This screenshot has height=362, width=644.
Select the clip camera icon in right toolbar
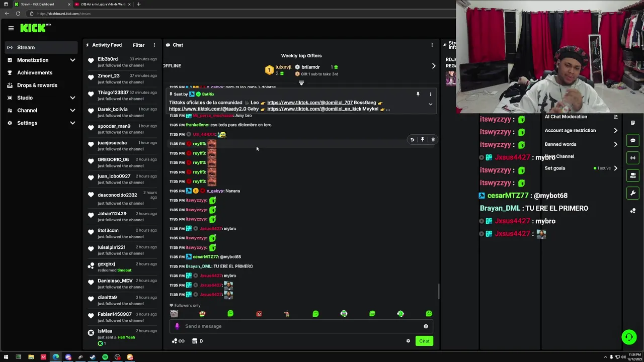pyautogui.click(x=633, y=175)
